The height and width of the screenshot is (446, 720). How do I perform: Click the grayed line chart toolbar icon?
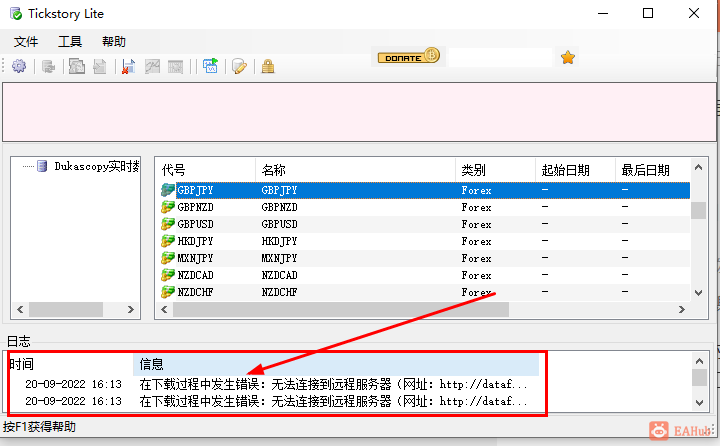point(152,67)
